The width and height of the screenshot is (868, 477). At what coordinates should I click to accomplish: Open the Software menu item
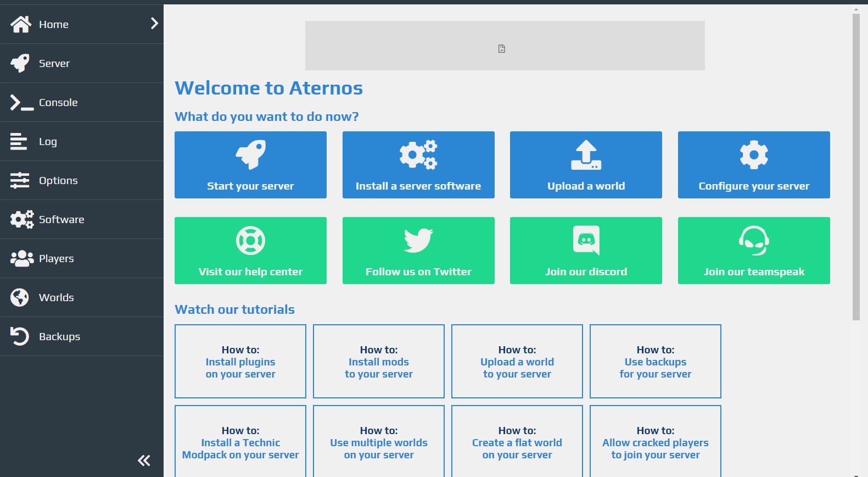pyautogui.click(x=82, y=219)
